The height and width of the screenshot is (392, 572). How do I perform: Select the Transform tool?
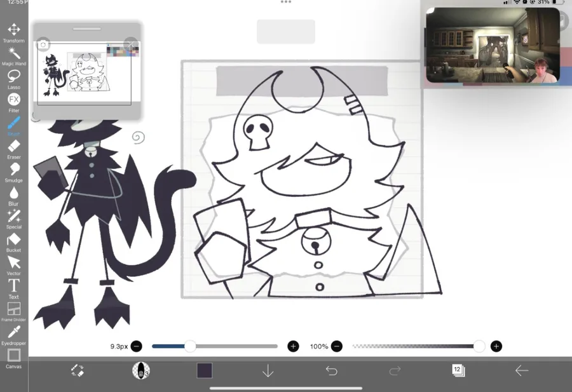[x=14, y=33]
